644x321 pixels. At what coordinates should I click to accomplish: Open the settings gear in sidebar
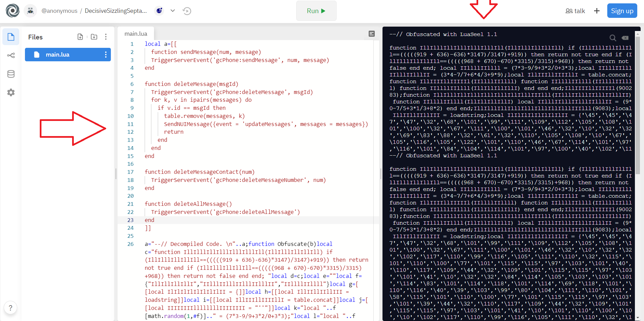(x=11, y=92)
